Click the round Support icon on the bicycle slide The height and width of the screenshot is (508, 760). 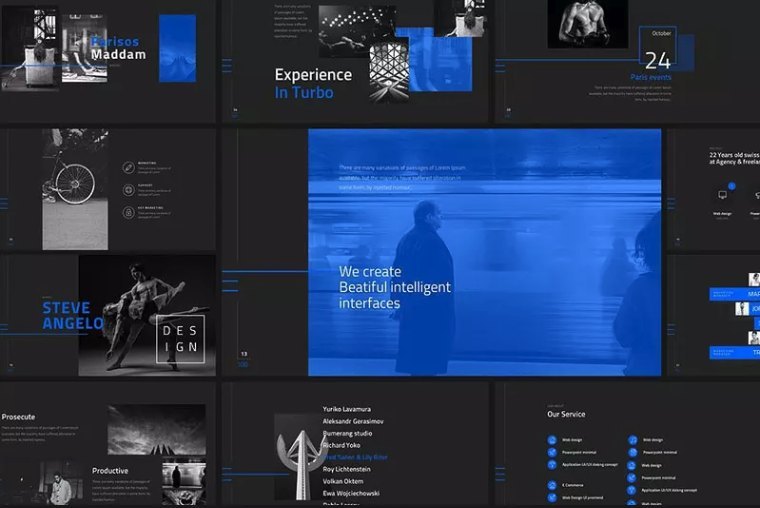pyautogui.click(x=128, y=190)
